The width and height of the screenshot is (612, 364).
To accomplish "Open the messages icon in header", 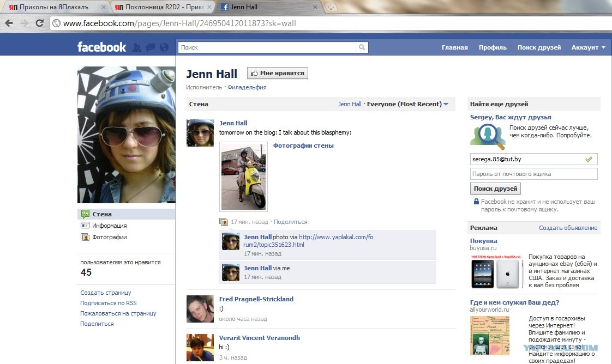I will tap(150, 47).
